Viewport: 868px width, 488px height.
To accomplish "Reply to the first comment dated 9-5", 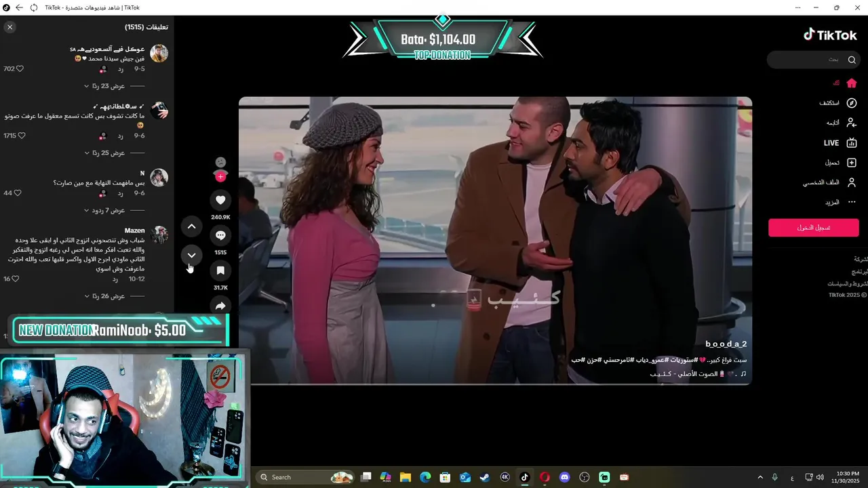I will point(120,69).
